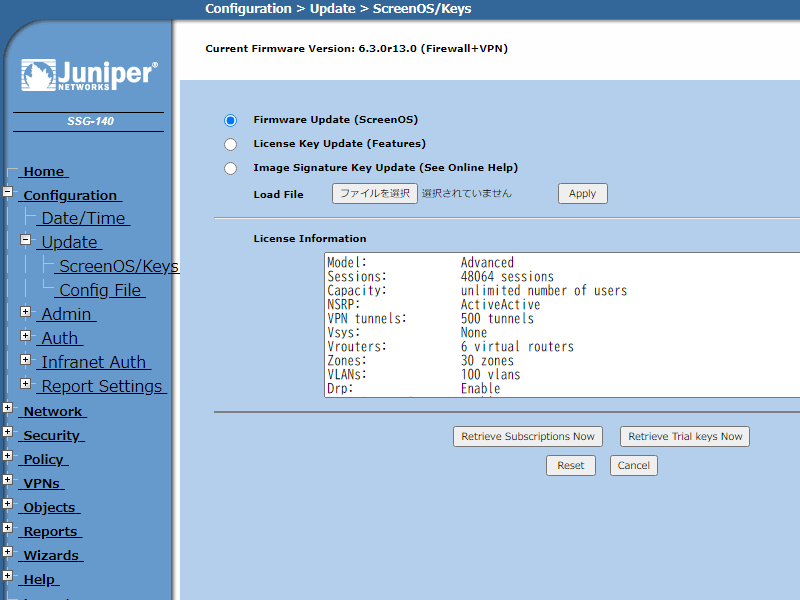Click '6 virtual routers' value

(x=517, y=347)
